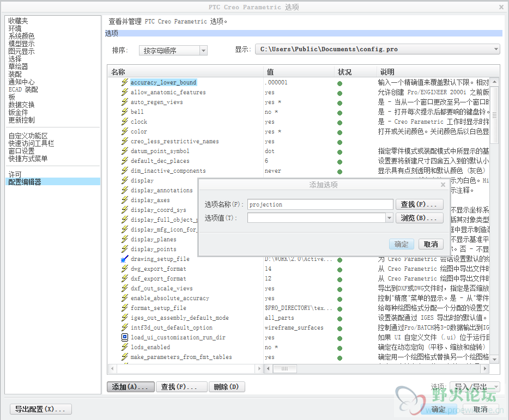Click lightning icon beside default_dec_places
Screen dimensions: 509x420
tap(125, 161)
